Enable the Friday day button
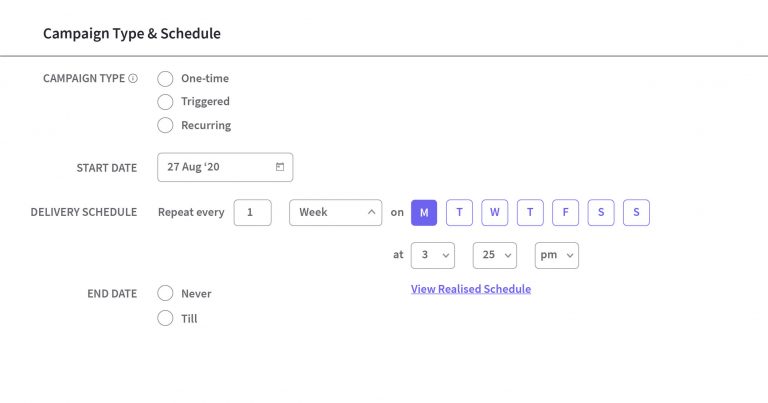Image resolution: width=768 pixels, height=403 pixels. pos(565,213)
